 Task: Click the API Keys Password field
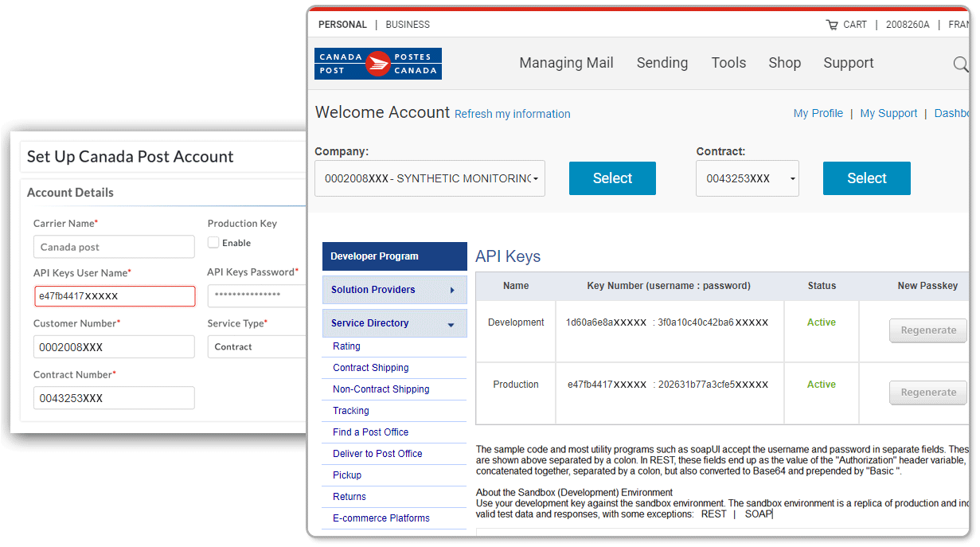[x=257, y=295]
